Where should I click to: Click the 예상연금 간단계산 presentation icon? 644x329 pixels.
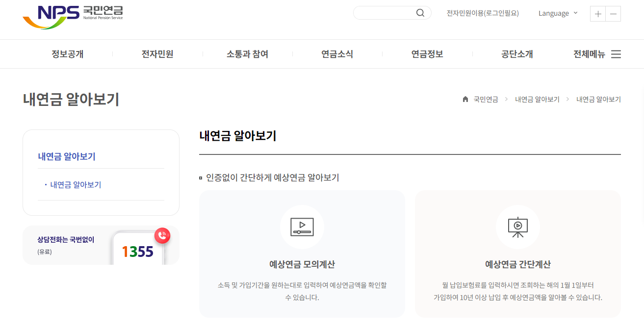(518, 227)
